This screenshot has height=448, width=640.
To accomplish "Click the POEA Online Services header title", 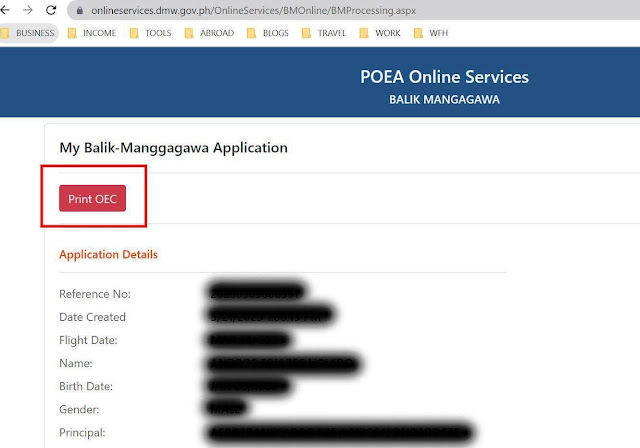I will (x=444, y=77).
